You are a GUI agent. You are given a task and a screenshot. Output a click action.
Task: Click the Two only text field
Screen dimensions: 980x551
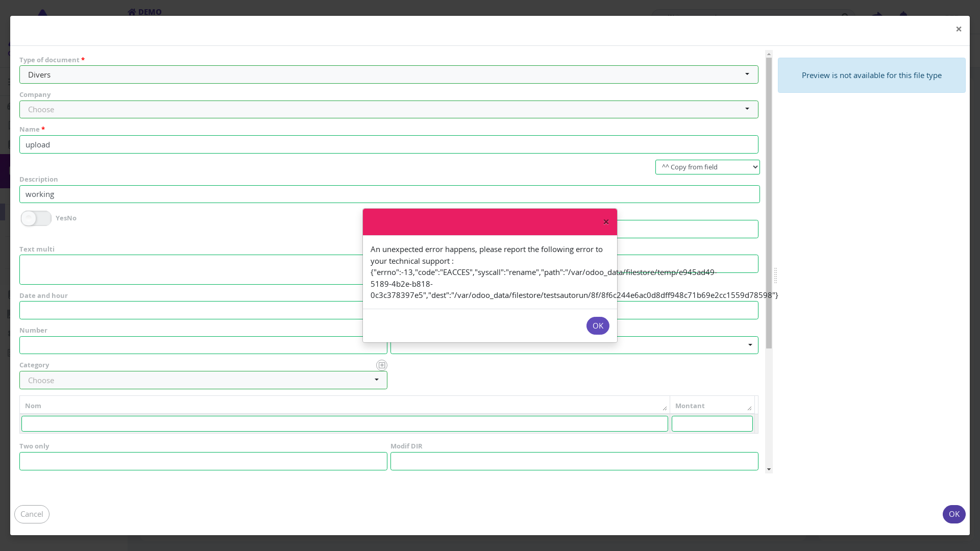pos(203,461)
